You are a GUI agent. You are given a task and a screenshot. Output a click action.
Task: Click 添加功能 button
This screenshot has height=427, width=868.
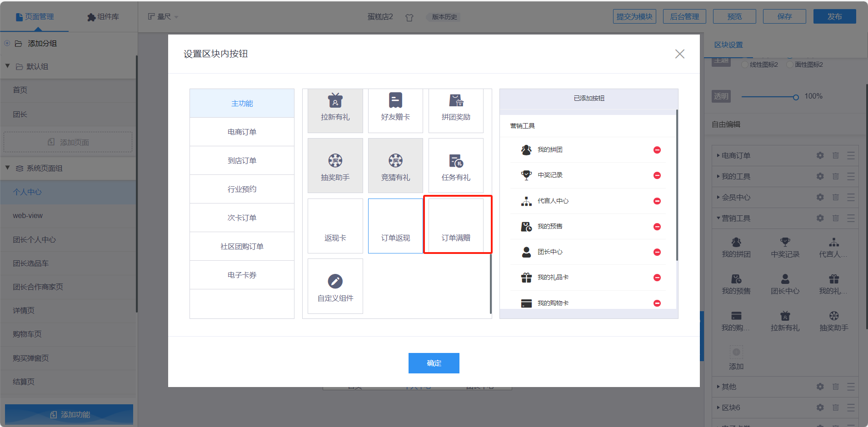[x=69, y=414]
